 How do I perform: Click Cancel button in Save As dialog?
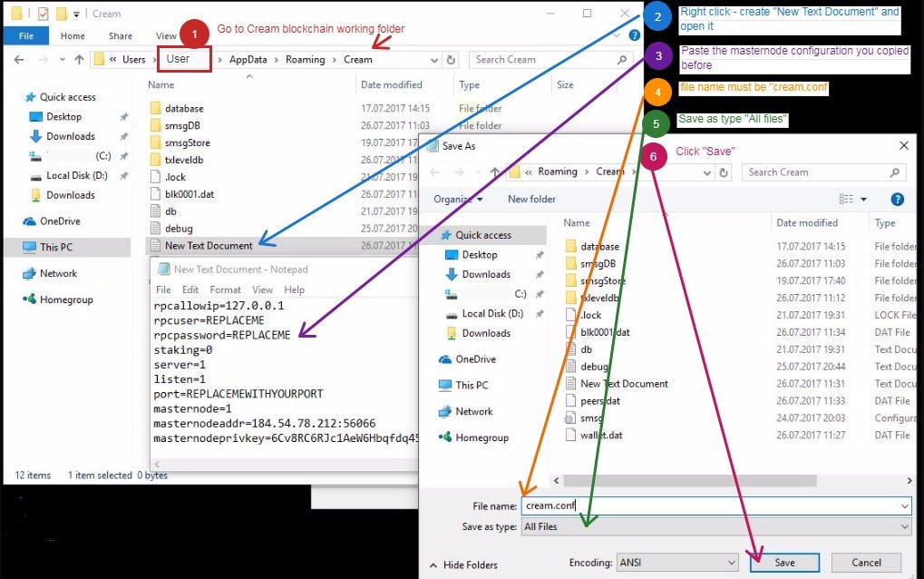866,563
